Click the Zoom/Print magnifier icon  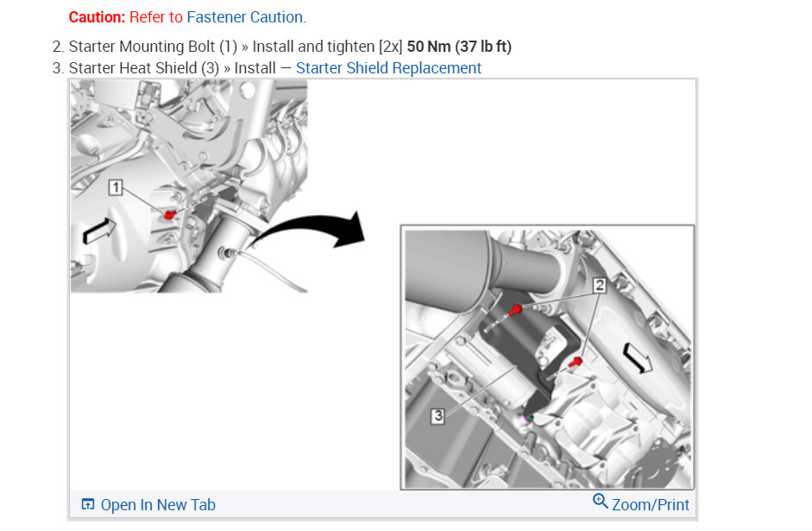coord(601,501)
